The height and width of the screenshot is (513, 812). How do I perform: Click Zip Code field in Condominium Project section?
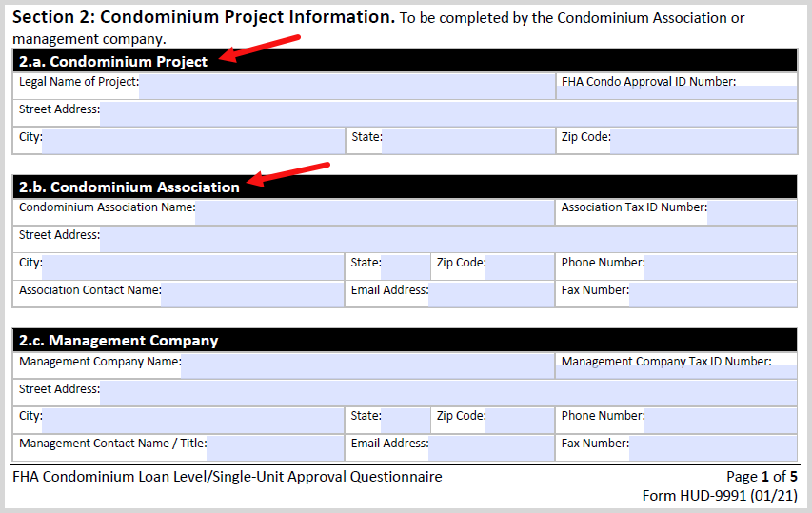703,141
